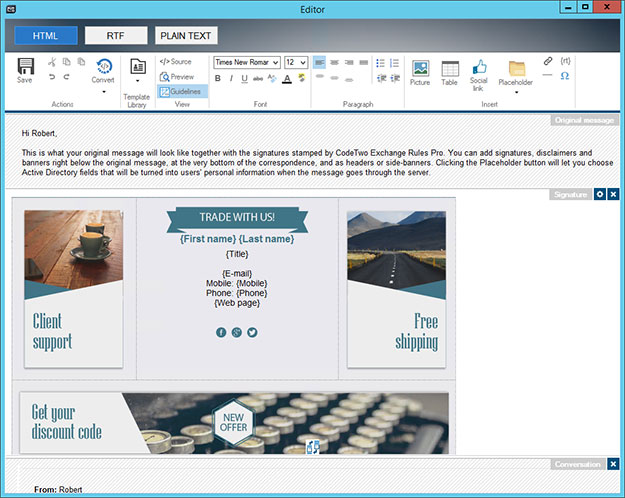Viewport: 625px width, 498px height.
Task: Click the Facebook social icon in signature
Action: point(221,332)
